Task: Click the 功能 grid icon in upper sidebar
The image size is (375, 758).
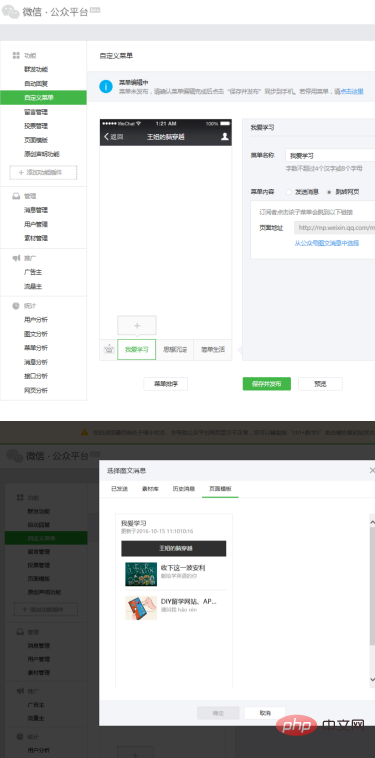Action: (16, 56)
